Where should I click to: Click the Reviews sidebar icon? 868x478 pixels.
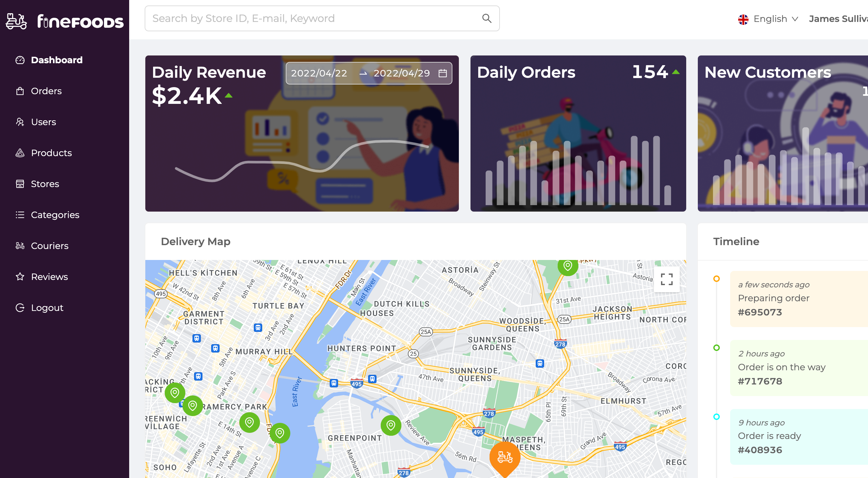click(21, 276)
